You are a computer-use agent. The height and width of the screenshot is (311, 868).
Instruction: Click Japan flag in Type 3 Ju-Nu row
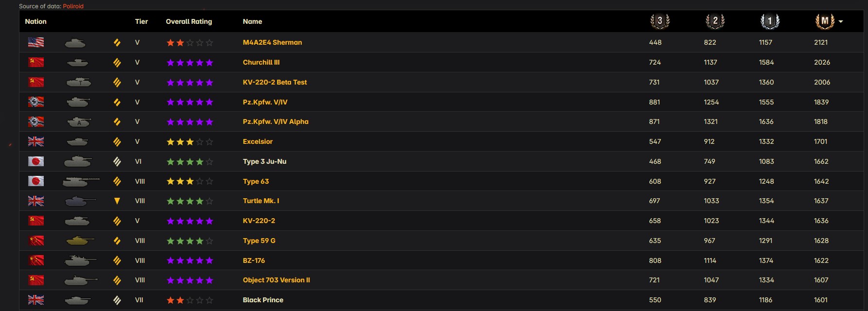tap(36, 161)
